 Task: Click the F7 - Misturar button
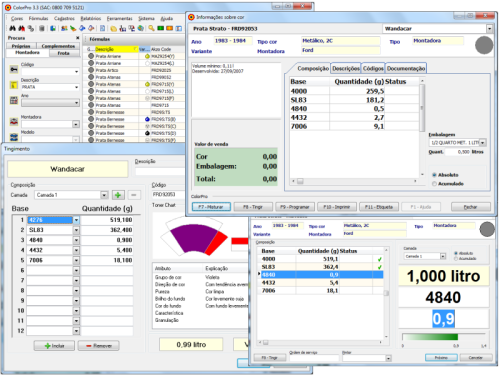tap(211, 207)
